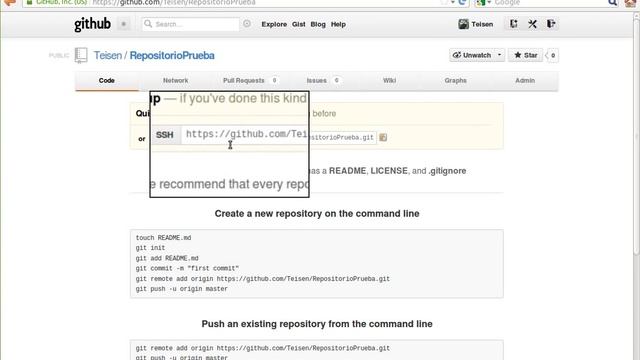Open account settings tools icon
640x360 pixels.
(x=532, y=24)
